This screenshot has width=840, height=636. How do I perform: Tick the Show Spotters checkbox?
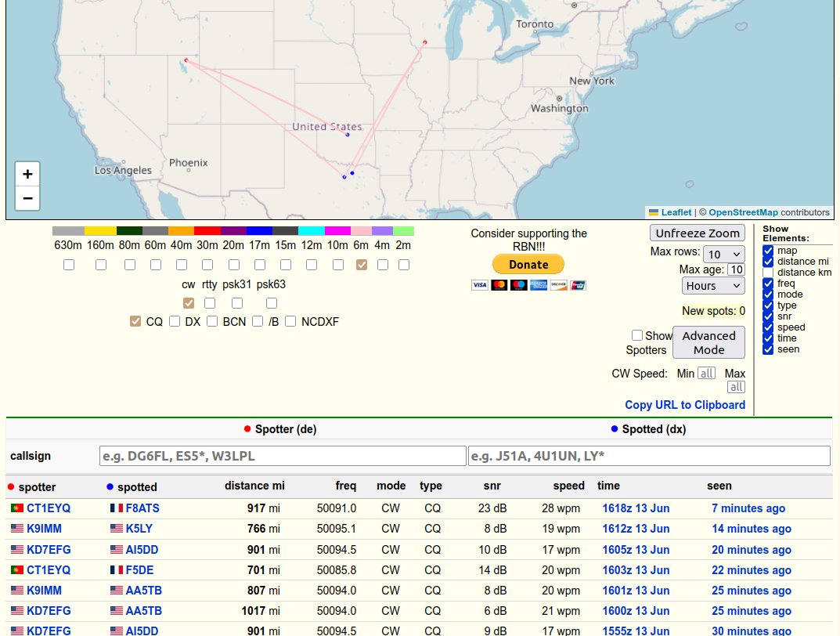[637, 335]
